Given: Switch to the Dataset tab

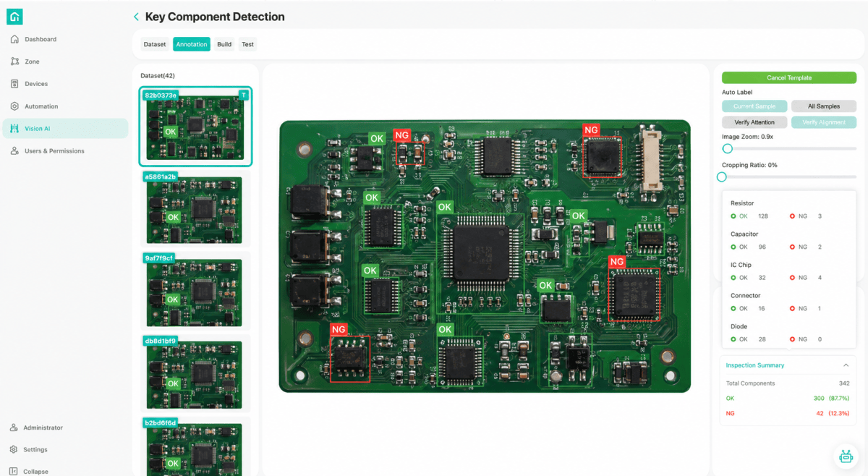Looking at the screenshot, I should (155, 44).
